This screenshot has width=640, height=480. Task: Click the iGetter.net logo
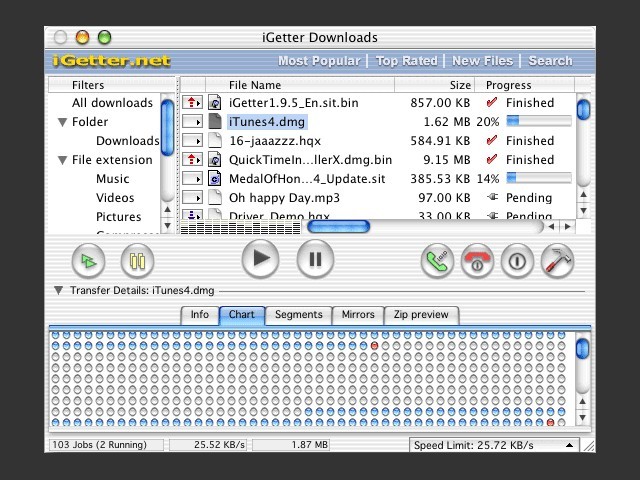pos(111,61)
